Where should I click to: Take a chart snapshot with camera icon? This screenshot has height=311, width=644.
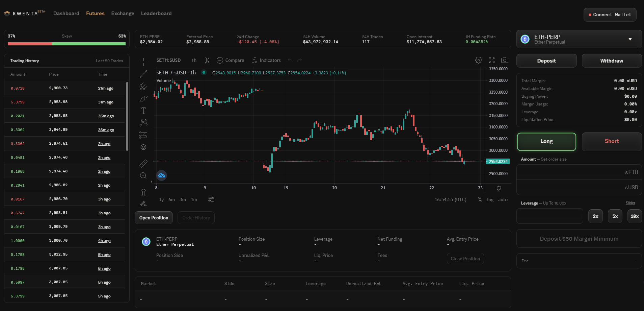point(505,60)
